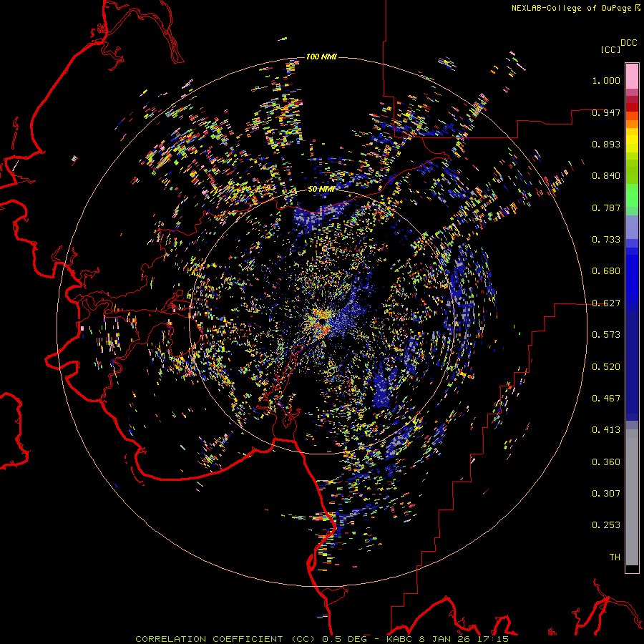
Task: Pick the pink swatch on color bar
Action: click(x=632, y=77)
